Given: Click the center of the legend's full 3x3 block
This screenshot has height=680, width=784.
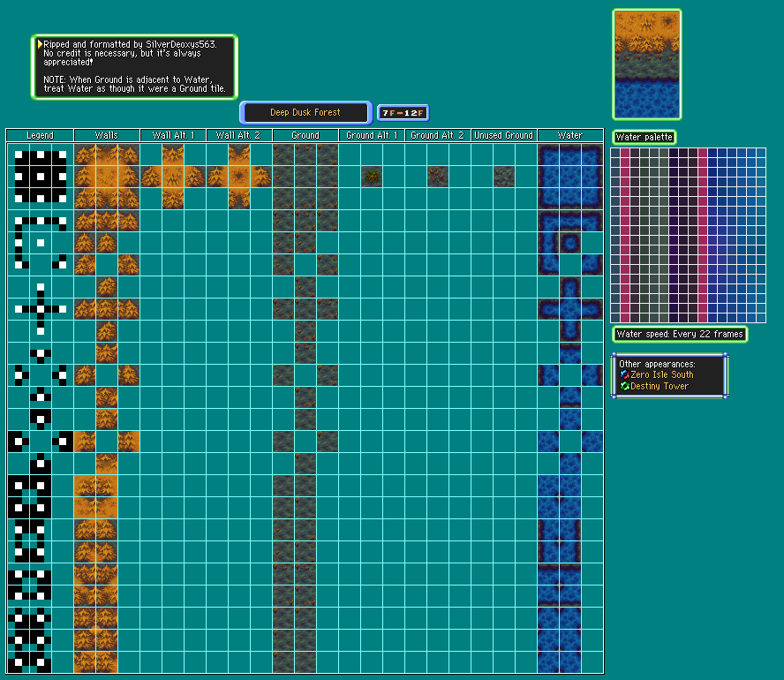Looking at the screenshot, I should tap(41, 177).
